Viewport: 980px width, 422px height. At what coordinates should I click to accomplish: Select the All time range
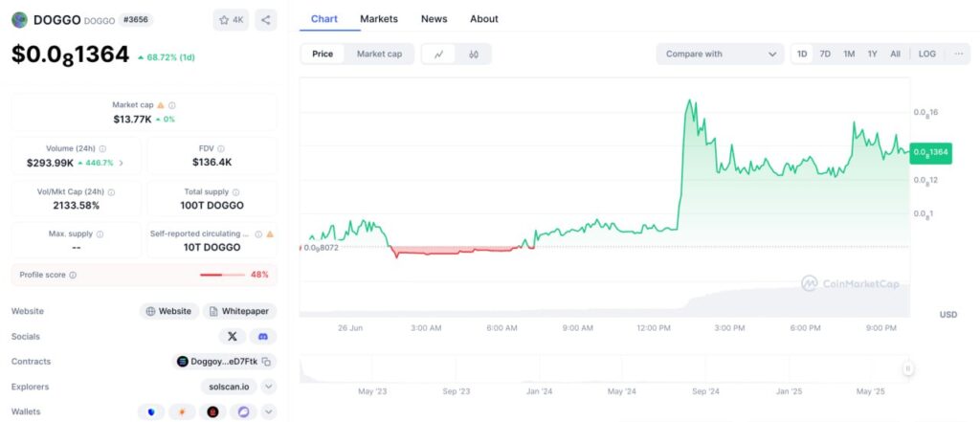895,54
